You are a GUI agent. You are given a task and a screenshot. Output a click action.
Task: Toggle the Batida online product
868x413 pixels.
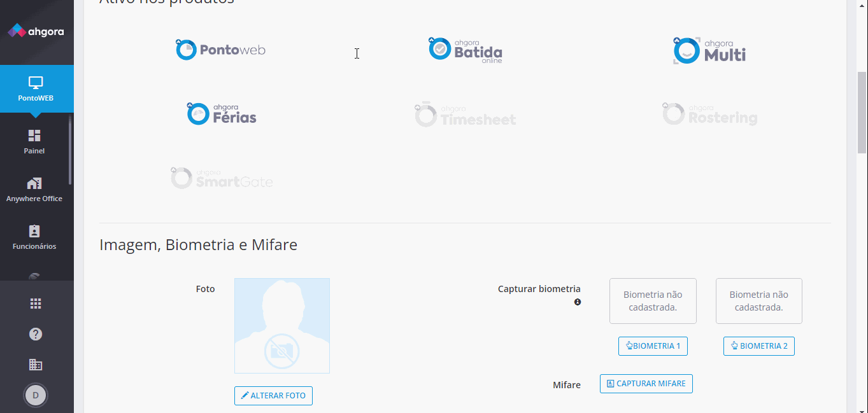pos(466,50)
